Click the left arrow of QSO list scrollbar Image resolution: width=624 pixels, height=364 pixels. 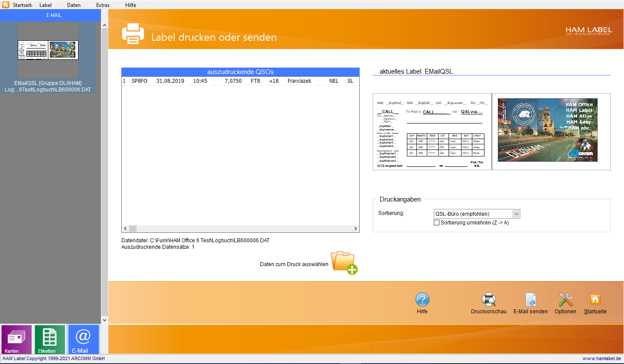coord(125,229)
